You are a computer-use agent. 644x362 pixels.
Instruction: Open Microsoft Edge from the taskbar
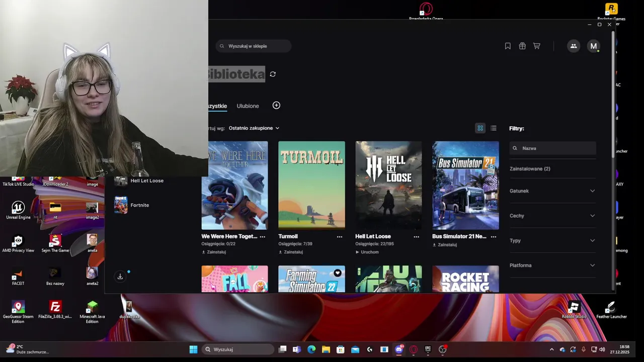[x=311, y=349]
